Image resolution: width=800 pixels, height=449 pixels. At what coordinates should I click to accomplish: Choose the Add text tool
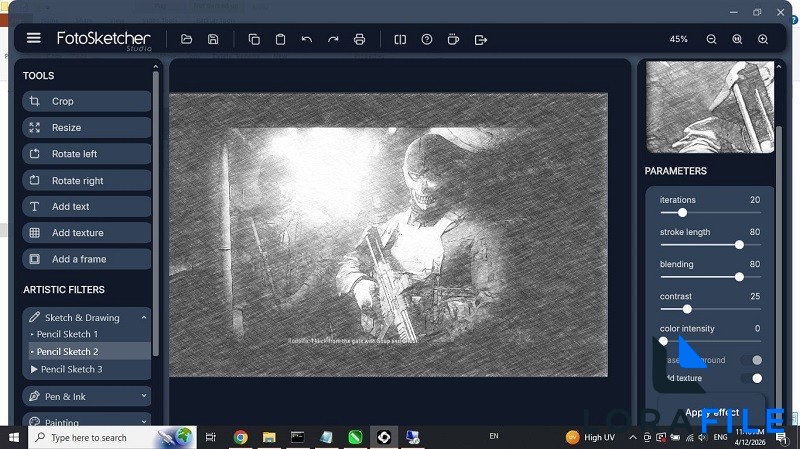pyautogui.click(x=87, y=206)
